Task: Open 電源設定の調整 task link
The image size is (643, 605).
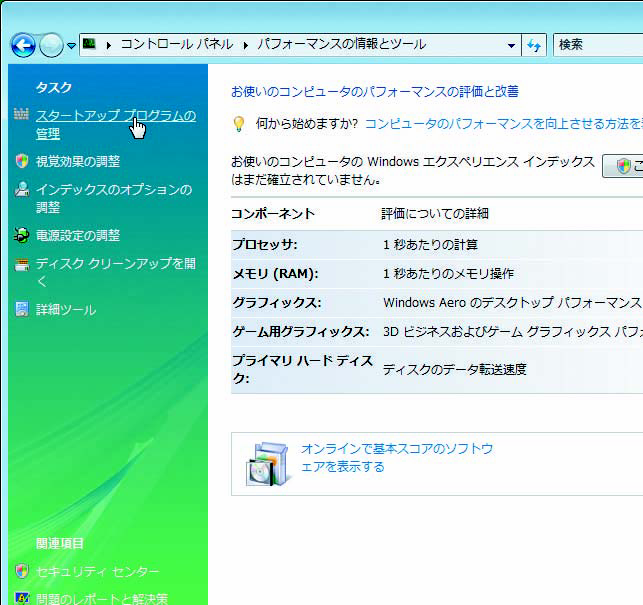Action: pos(78,235)
